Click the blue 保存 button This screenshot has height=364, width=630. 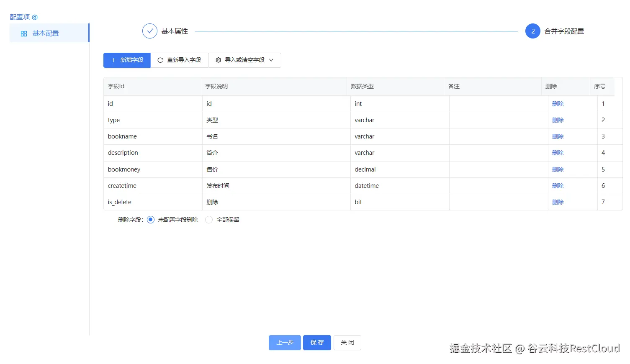pos(317,342)
